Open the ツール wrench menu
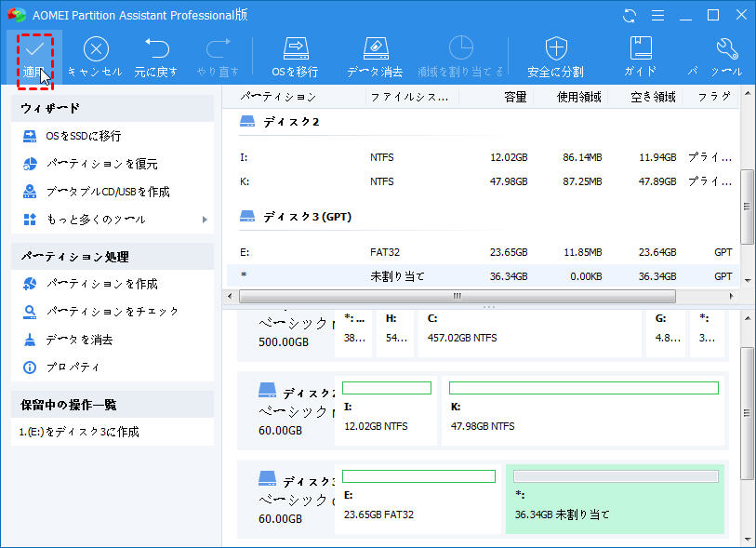Image resolution: width=756 pixels, height=548 pixels. pos(726,59)
